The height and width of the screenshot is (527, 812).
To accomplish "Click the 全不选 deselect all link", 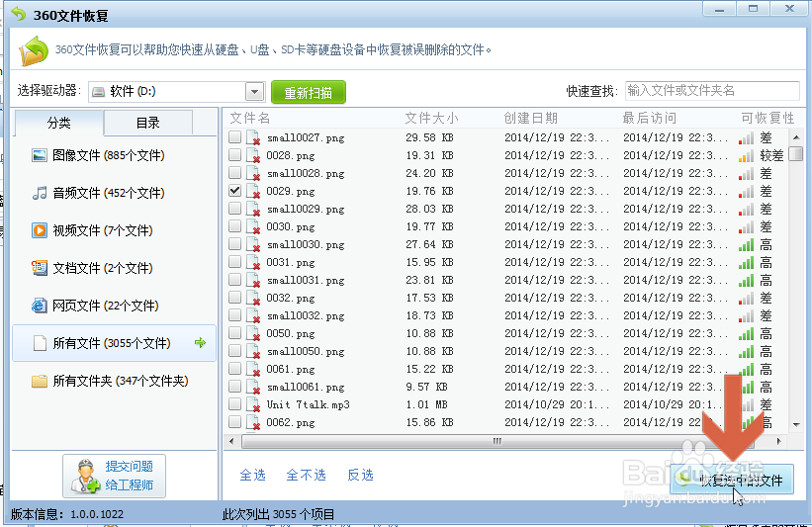I will click(x=306, y=475).
